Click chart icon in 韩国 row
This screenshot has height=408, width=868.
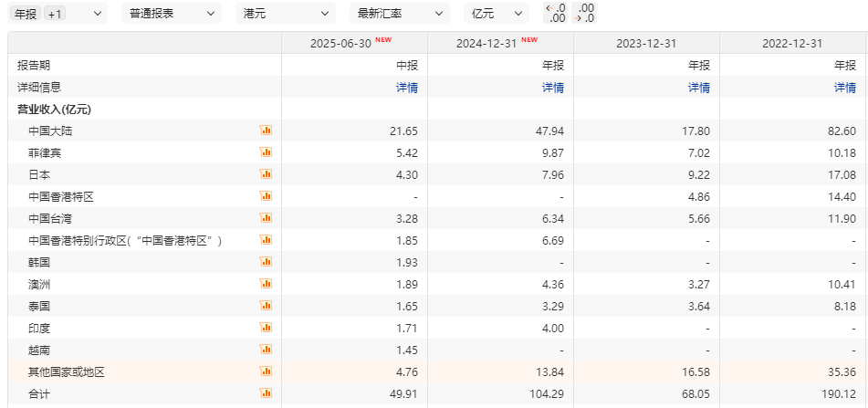[x=267, y=262]
